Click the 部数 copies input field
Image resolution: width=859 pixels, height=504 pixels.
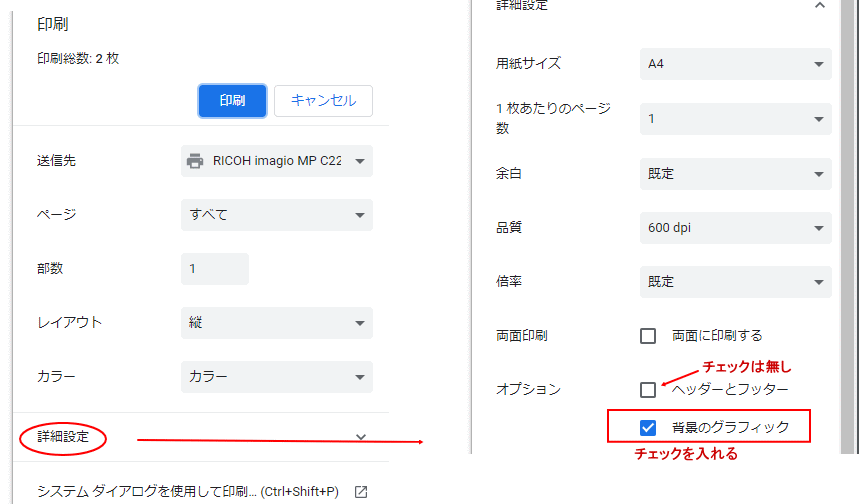point(215,269)
